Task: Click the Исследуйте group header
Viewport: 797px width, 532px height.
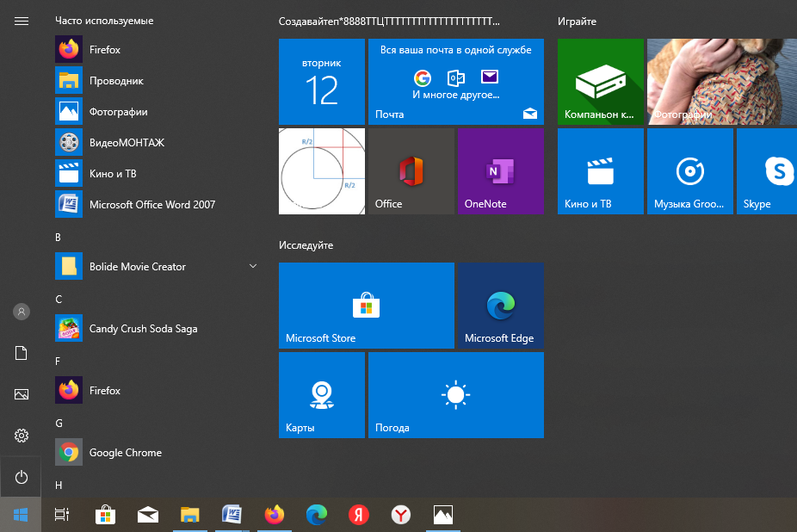Action: coord(306,245)
